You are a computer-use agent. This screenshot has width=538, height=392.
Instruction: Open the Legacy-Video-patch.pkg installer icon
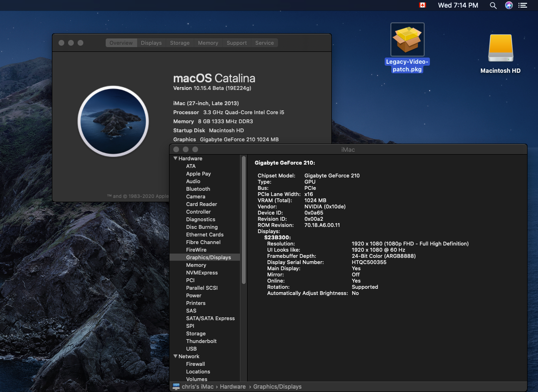(407, 40)
